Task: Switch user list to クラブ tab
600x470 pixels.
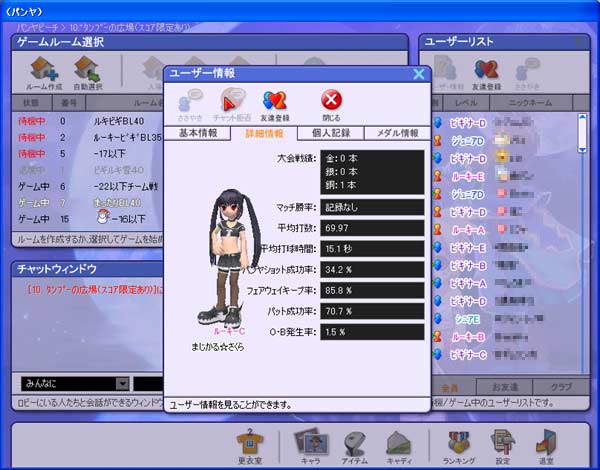Action: click(x=561, y=387)
